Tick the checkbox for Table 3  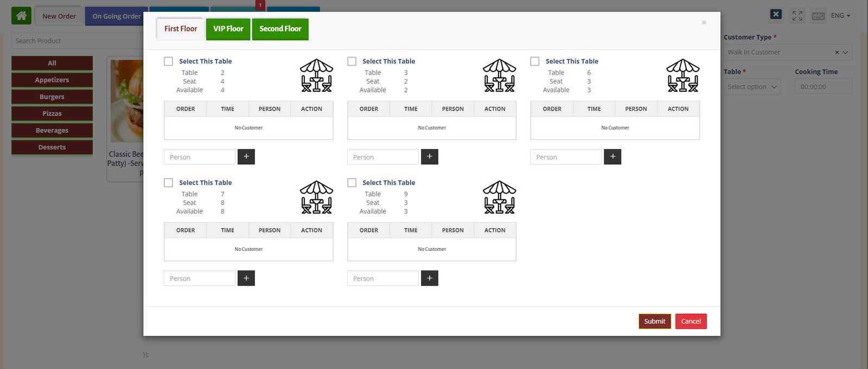click(352, 61)
